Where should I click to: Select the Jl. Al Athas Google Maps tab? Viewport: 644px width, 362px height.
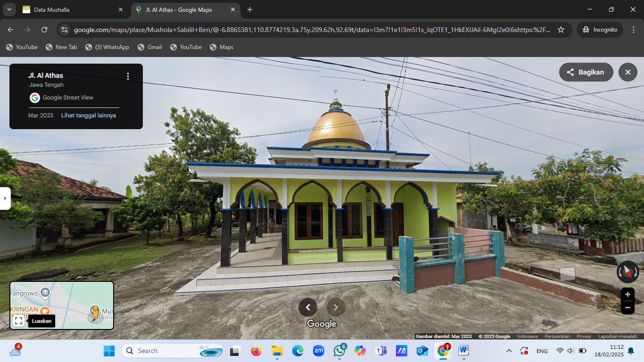(x=184, y=9)
